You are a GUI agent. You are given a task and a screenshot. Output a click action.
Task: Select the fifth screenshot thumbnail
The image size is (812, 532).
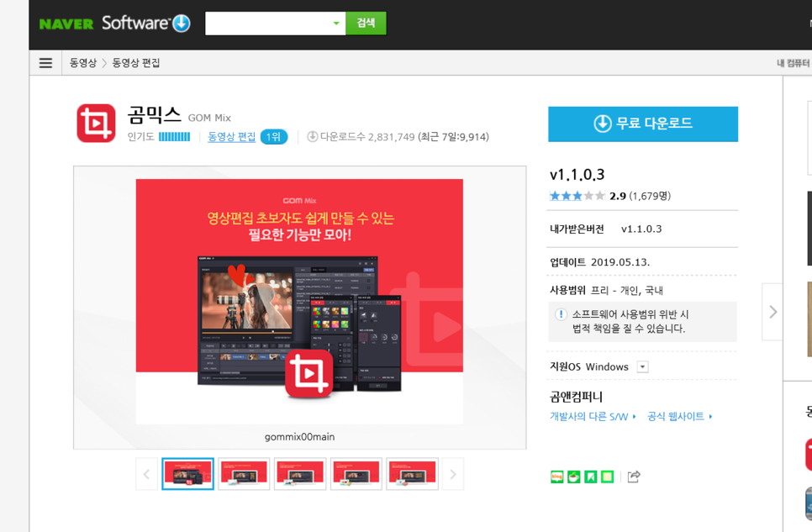(x=412, y=474)
